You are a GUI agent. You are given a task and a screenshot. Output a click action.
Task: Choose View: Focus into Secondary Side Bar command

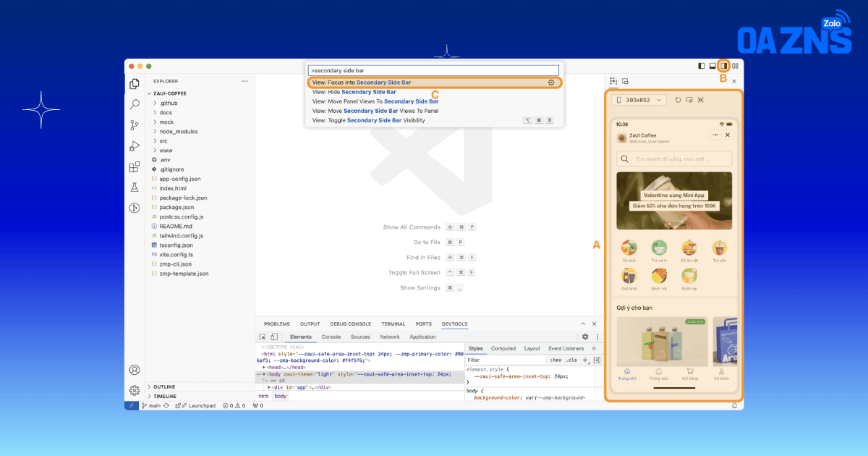point(434,83)
